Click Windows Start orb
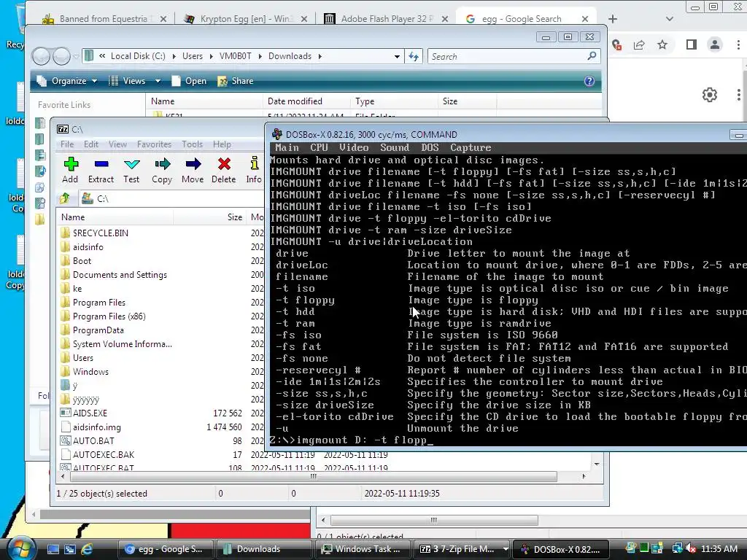The image size is (747, 560). (20, 548)
